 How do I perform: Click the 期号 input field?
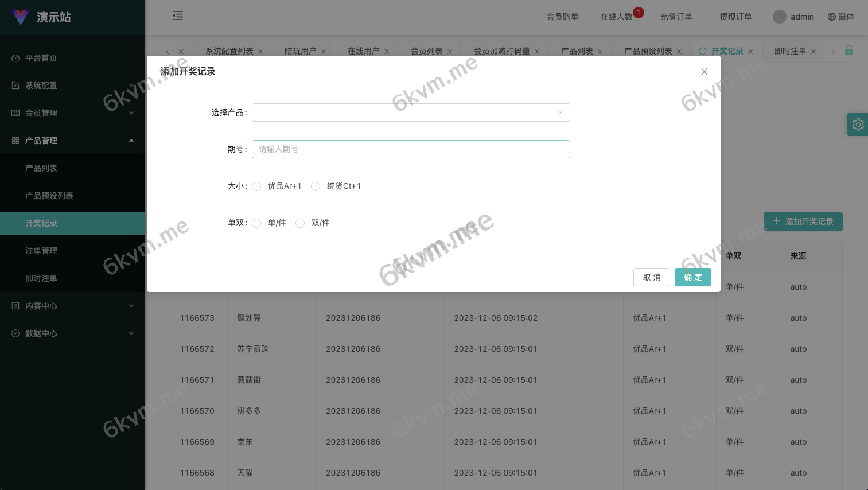point(411,149)
